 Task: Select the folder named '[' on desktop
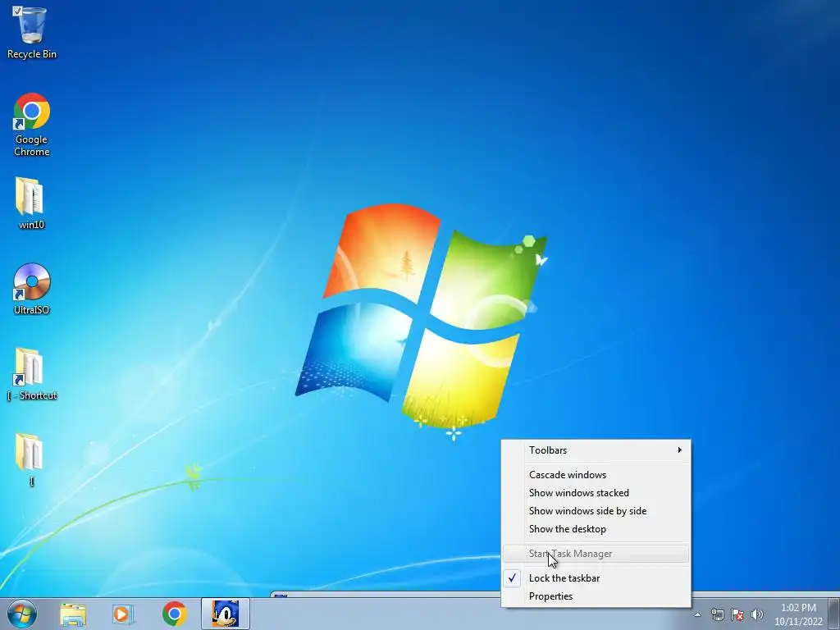coord(31,459)
